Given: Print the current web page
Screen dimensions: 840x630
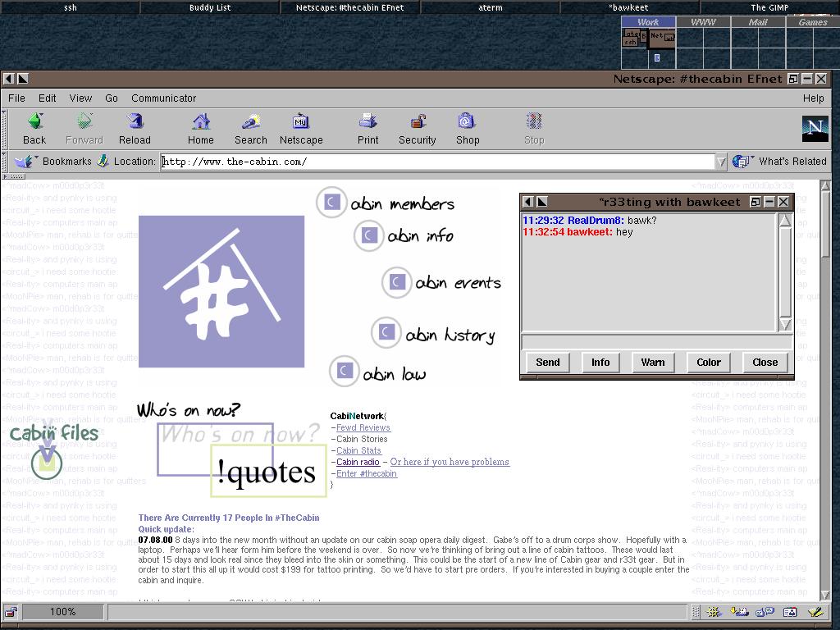Looking at the screenshot, I should tap(368, 129).
